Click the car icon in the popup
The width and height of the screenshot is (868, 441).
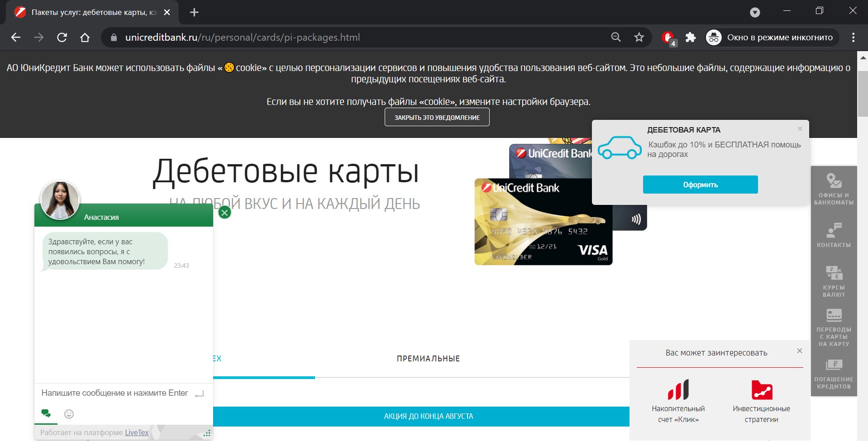coord(620,147)
